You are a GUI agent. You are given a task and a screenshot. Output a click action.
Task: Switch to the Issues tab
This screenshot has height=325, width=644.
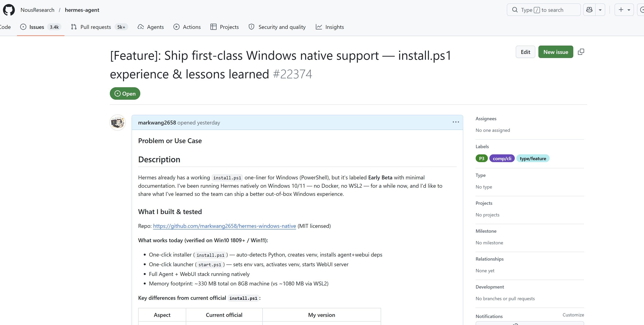(x=40, y=27)
